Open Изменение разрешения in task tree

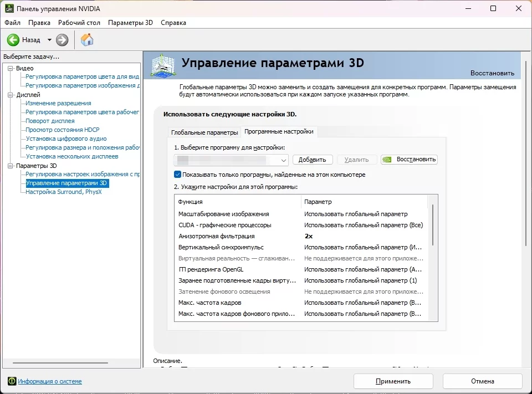point(58,103)
